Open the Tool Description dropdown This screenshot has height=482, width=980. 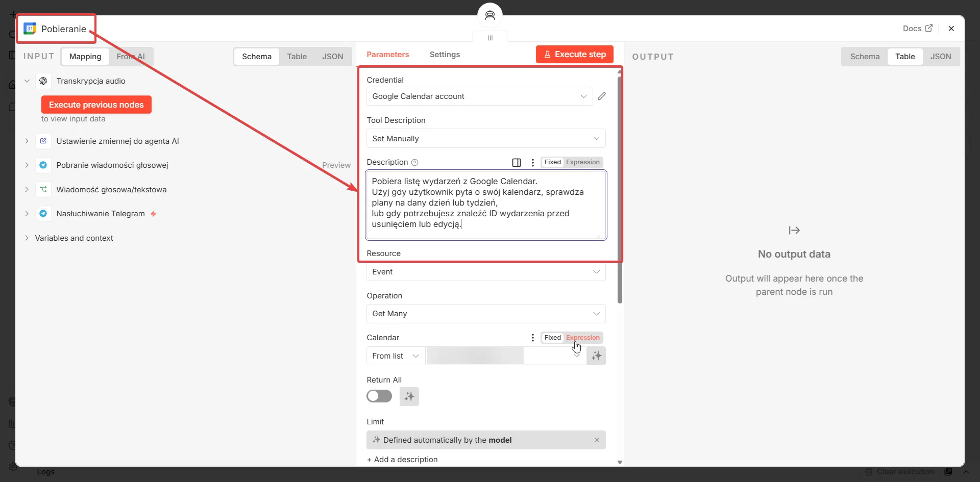[486, 139]
